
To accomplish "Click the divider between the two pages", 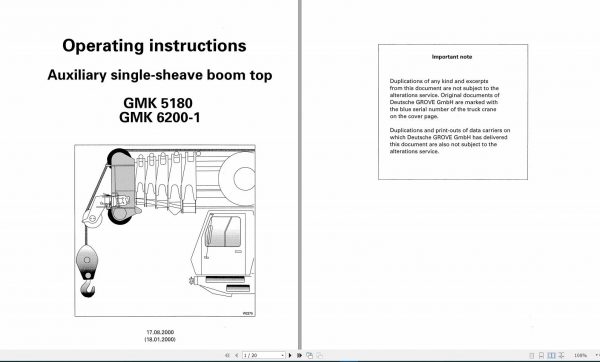I will pos(300,174).
